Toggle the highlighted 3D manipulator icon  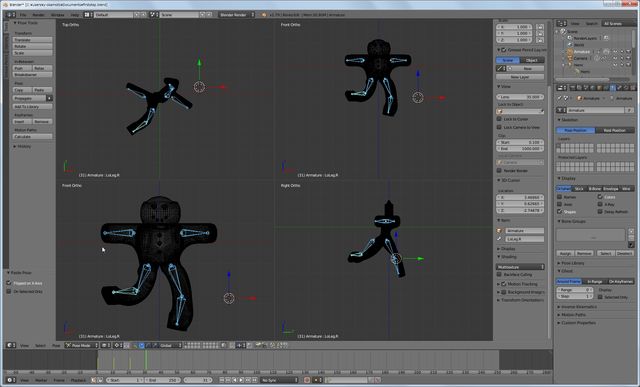(x=141, y=345)
